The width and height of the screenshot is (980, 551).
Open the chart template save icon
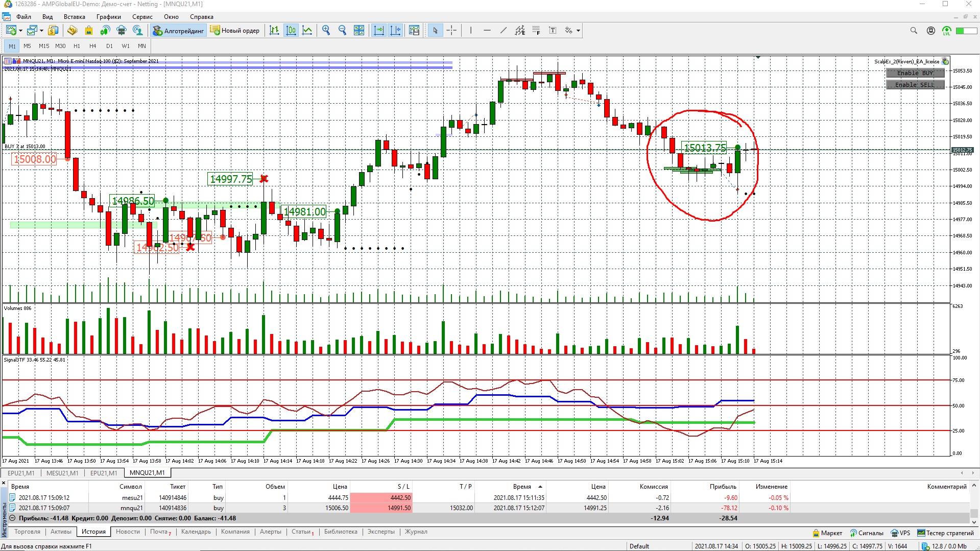click(414, 31)
